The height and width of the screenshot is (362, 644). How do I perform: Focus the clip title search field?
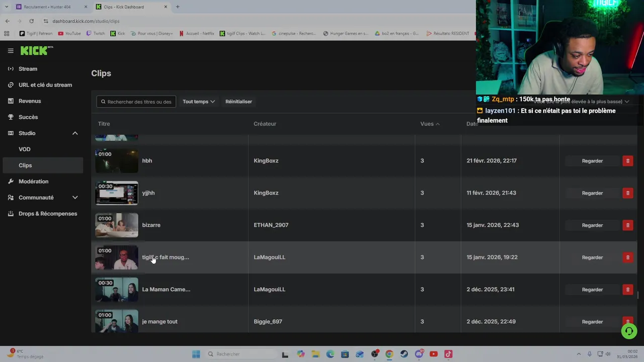click(136, 102)
